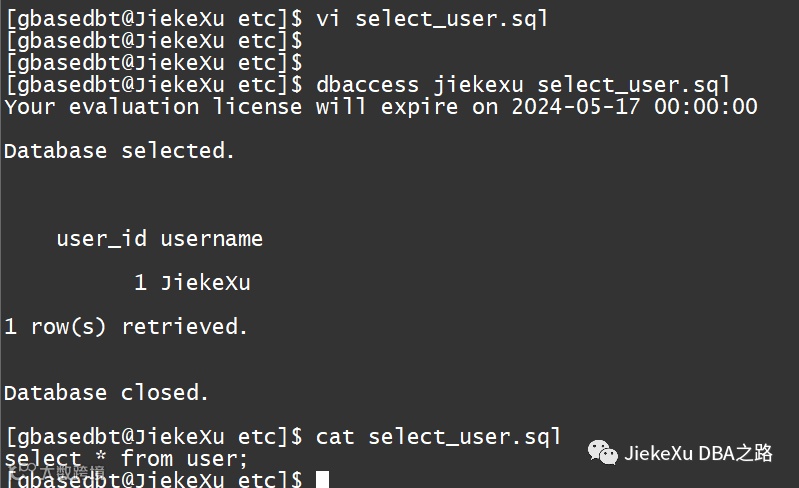Click the "JiekeXu DBA之路" watermark text

698,453
